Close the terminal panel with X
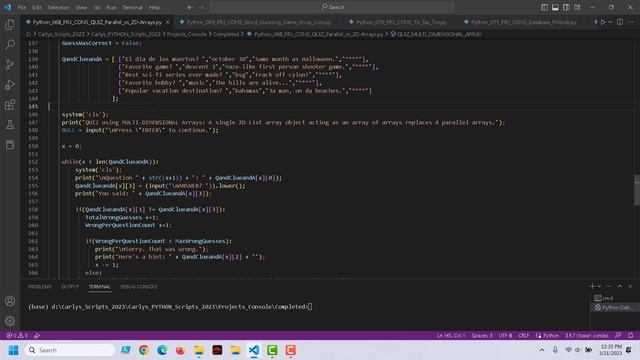The width and height of the screenshot is (640, 360). coord(630,287)
